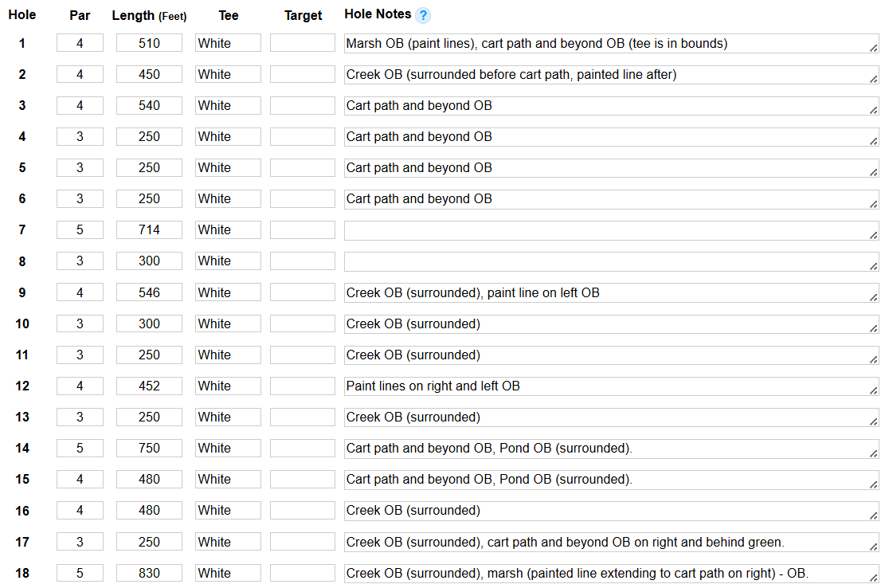
Task: Focus the Target field for hole 5
Action: (303, 168)
